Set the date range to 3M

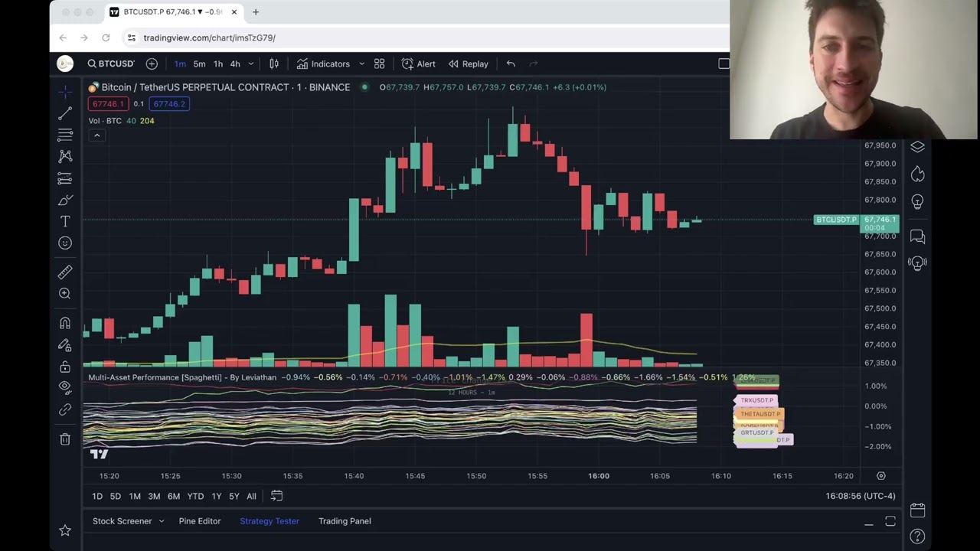coord(154,497)
